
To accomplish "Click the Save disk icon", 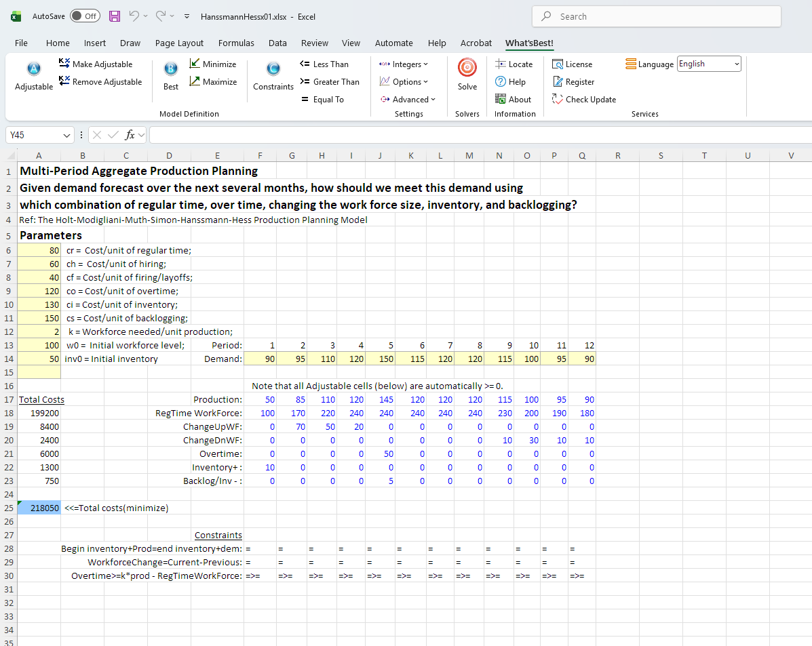I will [x=115, y=16].
